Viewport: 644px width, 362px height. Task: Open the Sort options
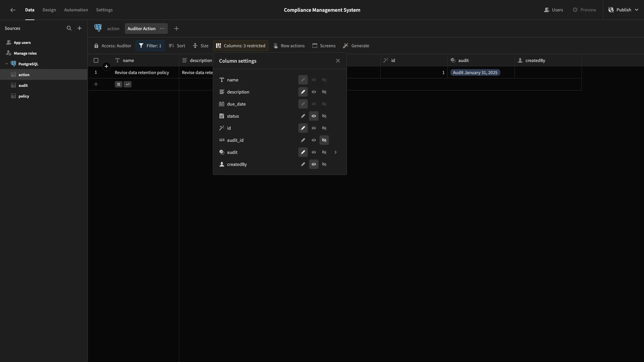pyautogui.click(x=177, y=46)
